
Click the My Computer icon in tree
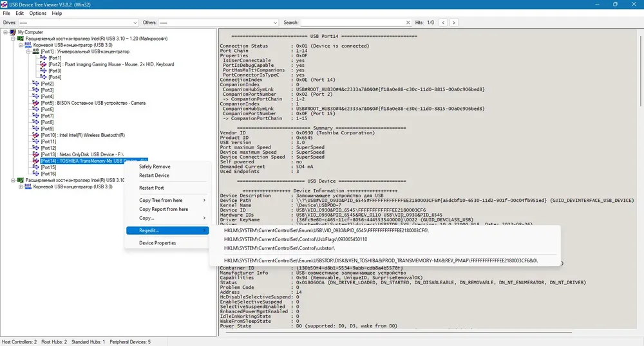coord(13,32)
